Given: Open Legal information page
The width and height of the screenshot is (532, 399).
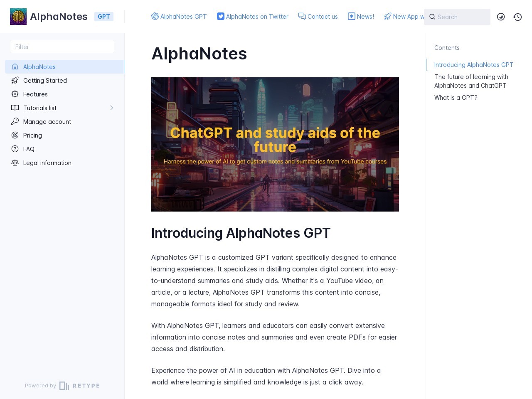Looking at the screenshot, I should (x=64, y=163).
